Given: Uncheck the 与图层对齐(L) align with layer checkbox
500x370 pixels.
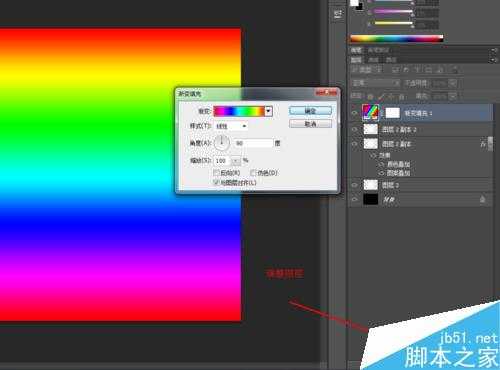Looking at the screenshot, I should (x=216, y=182).
